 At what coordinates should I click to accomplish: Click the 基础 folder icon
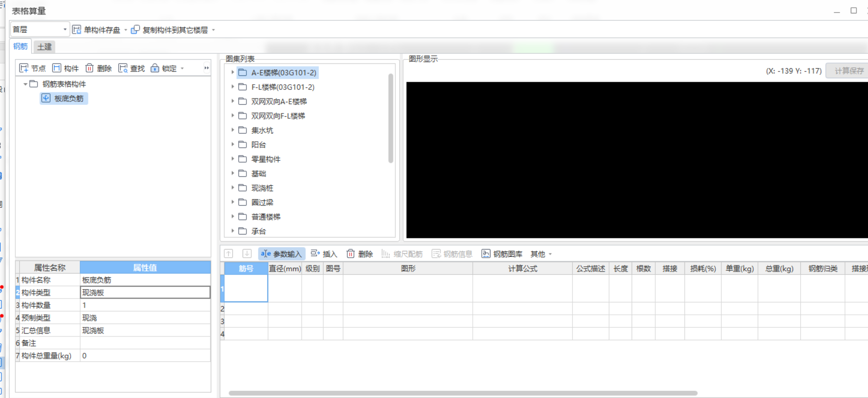[x=243, y=174]
